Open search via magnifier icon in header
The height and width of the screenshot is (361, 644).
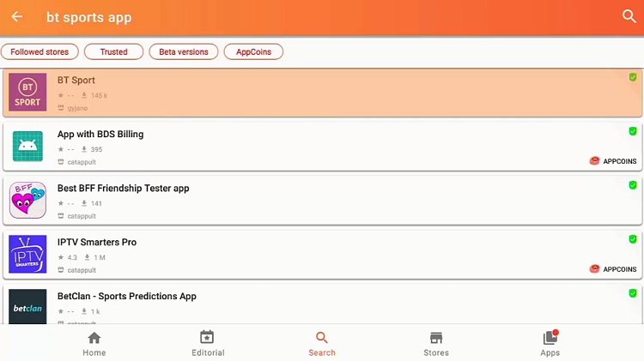pos(629,16)
